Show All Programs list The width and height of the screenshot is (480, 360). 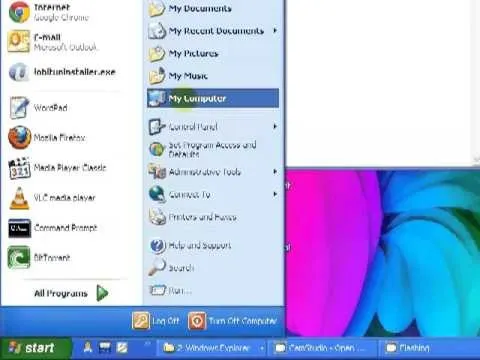point(71,293)
